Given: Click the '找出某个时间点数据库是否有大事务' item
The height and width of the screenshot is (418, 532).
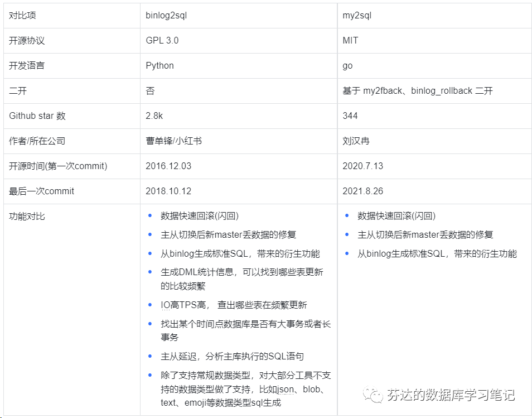Looking at the screenshot, I should pos(245,330).
